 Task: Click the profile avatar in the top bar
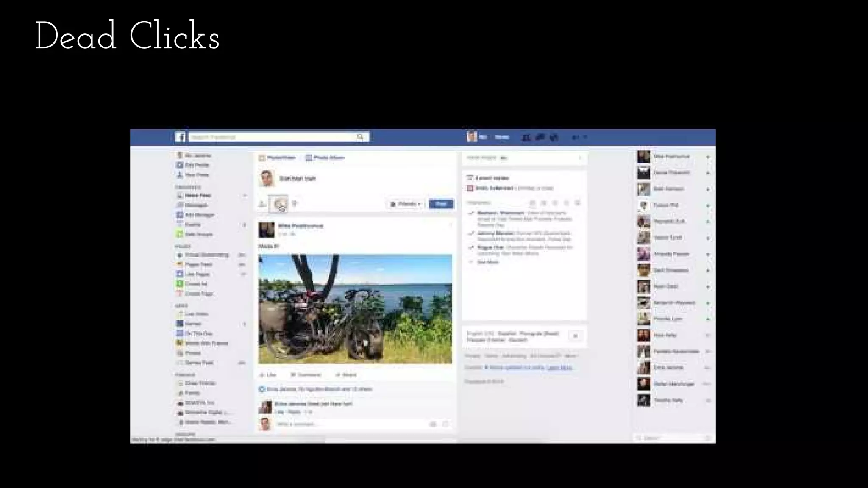pyautogui.click(x=471, y=137)
